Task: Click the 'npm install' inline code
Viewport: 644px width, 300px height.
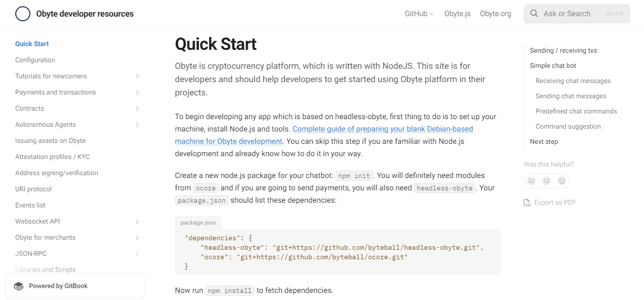Action: 230,291
